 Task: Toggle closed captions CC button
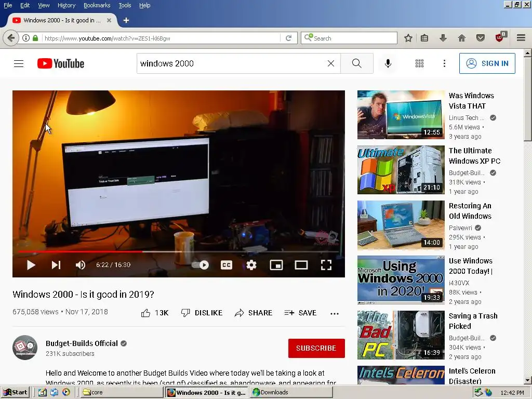point(227,265)
